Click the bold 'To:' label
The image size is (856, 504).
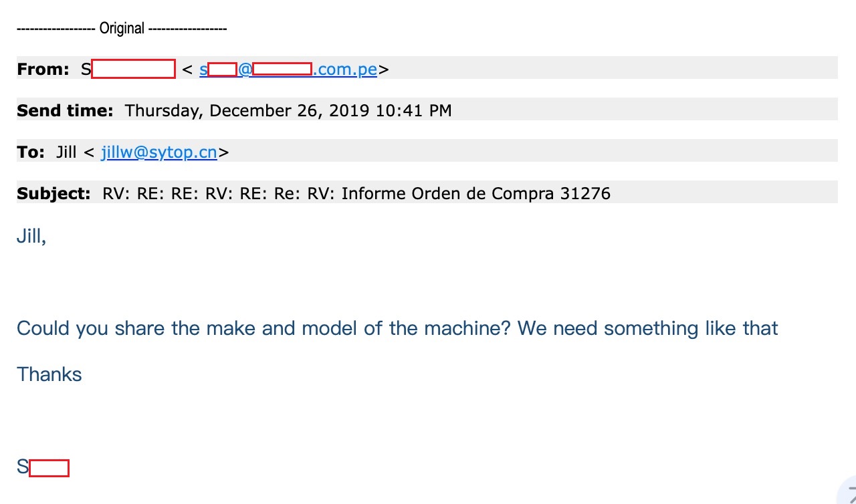point(31,152)
